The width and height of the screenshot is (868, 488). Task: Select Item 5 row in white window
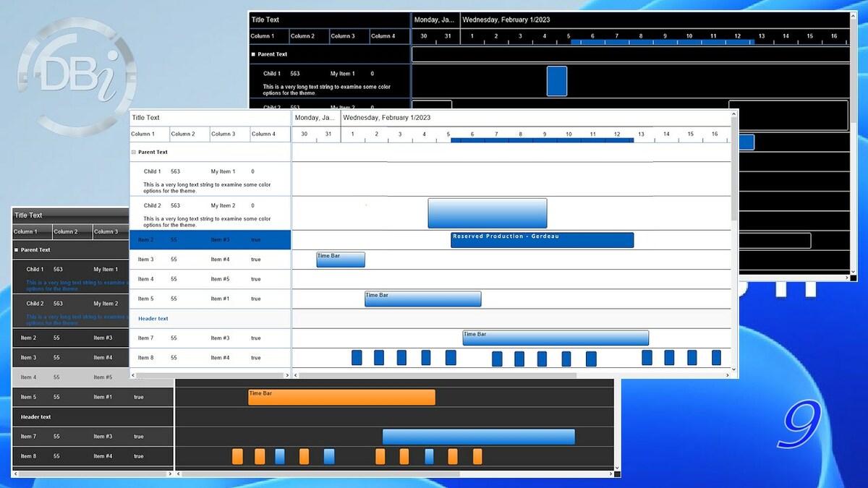click(210, 299)
